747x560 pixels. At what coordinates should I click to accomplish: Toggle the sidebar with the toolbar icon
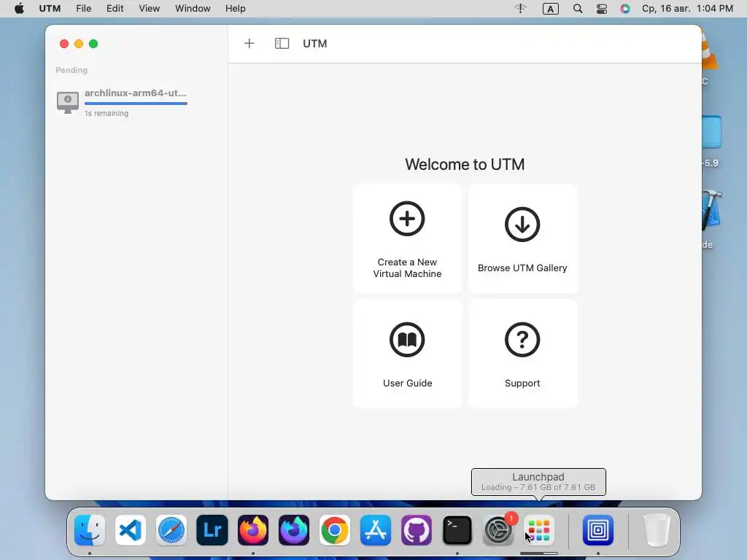[x=282, y=43]
